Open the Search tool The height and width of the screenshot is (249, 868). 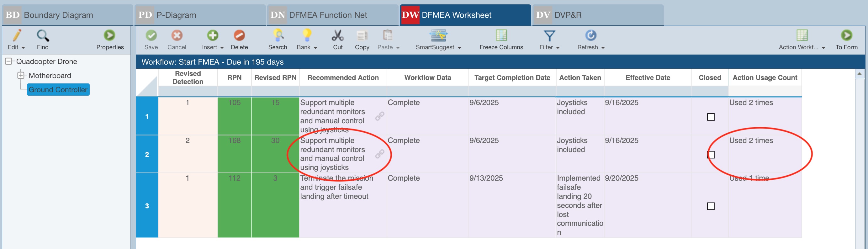[278, 36]
